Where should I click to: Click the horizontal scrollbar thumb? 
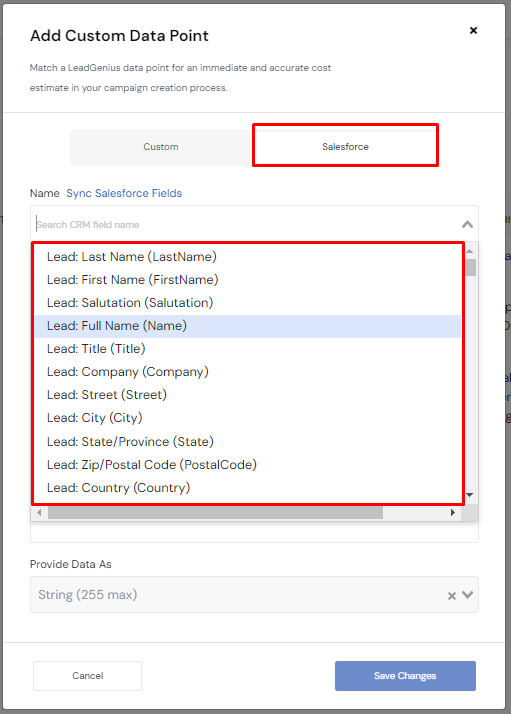[x=215, y=513]
